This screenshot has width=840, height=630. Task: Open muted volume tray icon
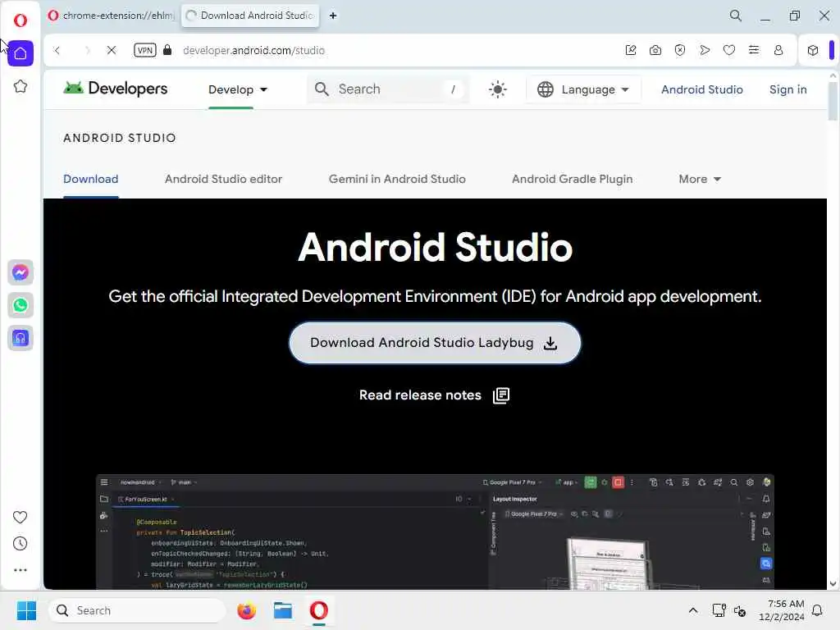pos(740,610)
